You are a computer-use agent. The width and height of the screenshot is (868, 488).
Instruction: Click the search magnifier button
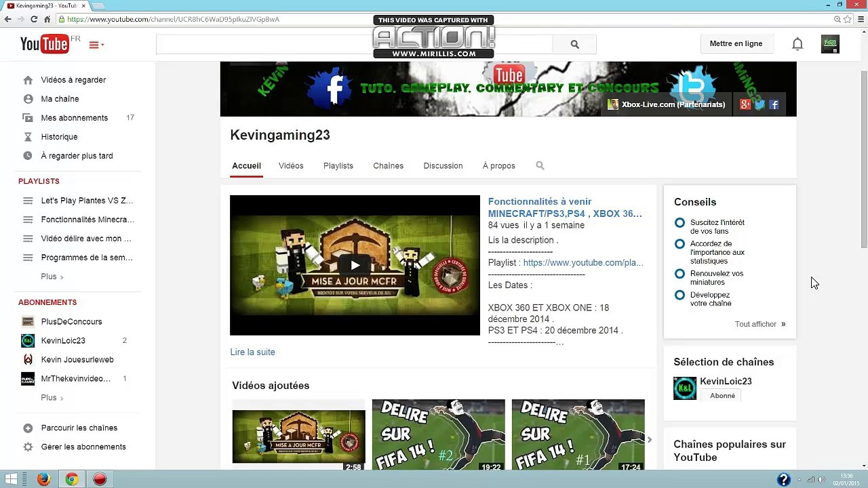tap(574, 44)
